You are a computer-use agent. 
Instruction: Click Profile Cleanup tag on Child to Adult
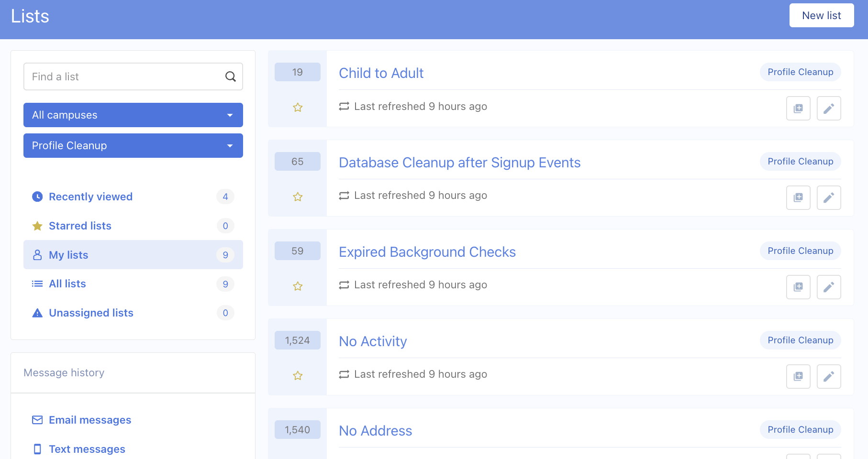(801, 72)
